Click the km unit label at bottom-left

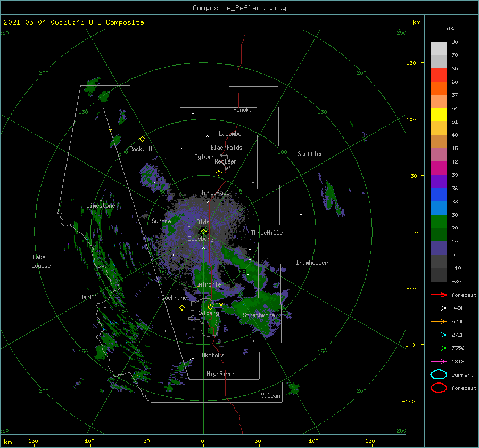pyautogui.click(x=7, y=442)
